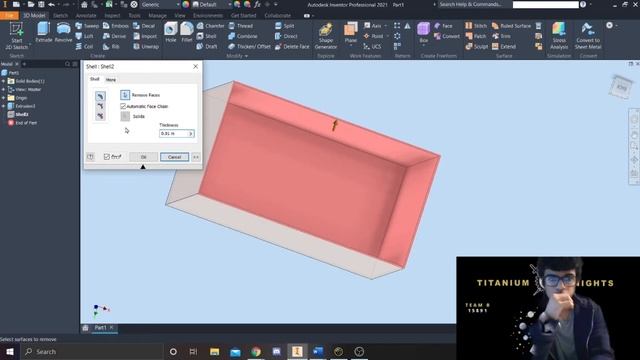The height and width of the screenshot is (360, 640).
Task: Select the Thread tool
Action: [240, 26]
